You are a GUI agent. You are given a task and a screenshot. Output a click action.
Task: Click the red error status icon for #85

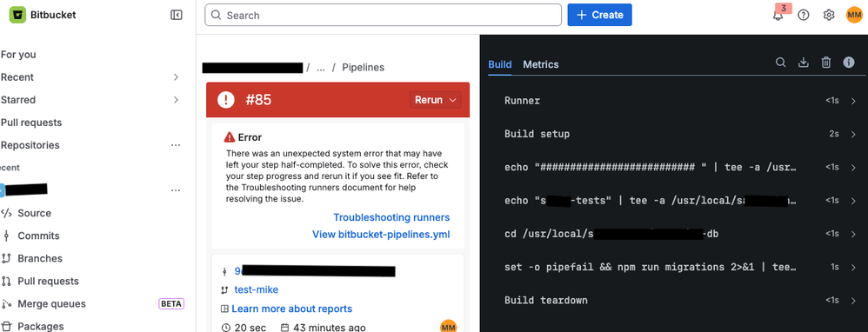tap(226, 100)
